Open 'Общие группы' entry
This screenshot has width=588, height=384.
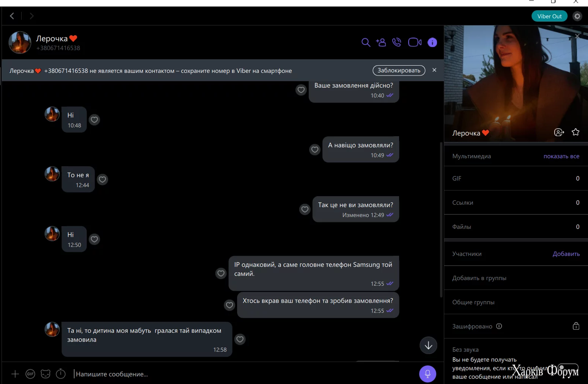tap(516, 302)
